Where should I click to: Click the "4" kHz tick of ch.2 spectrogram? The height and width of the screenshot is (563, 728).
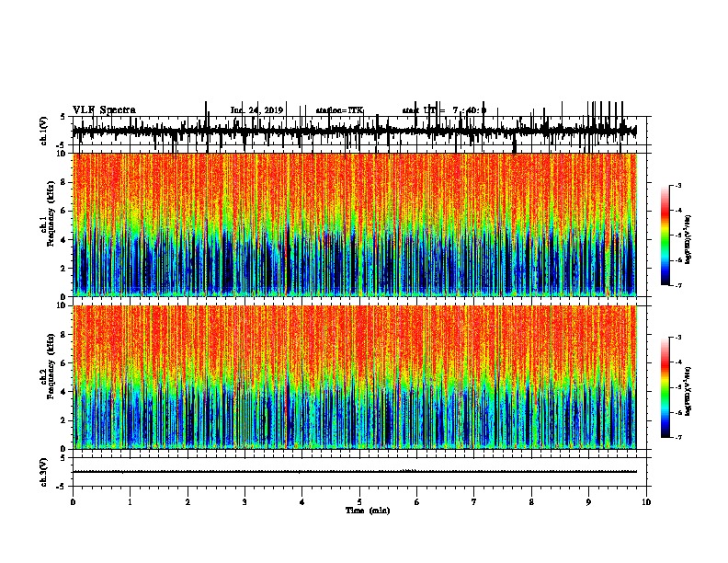[64, 392]
